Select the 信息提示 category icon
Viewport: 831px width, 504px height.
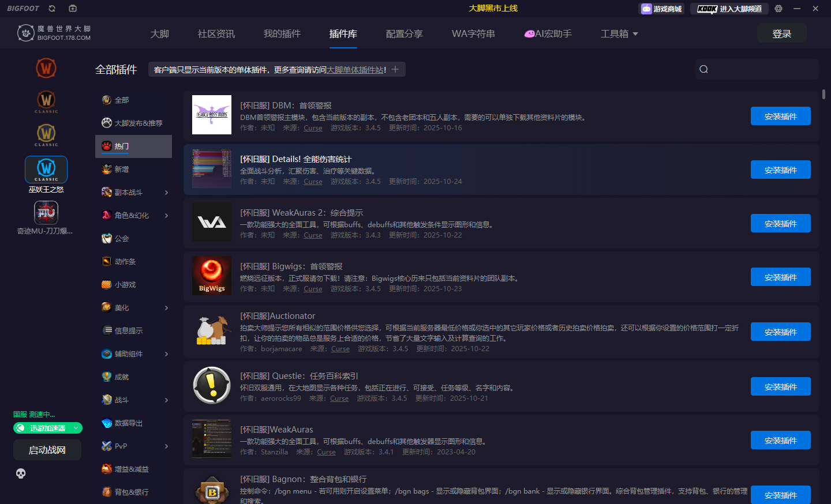click(x=107, y=330)
